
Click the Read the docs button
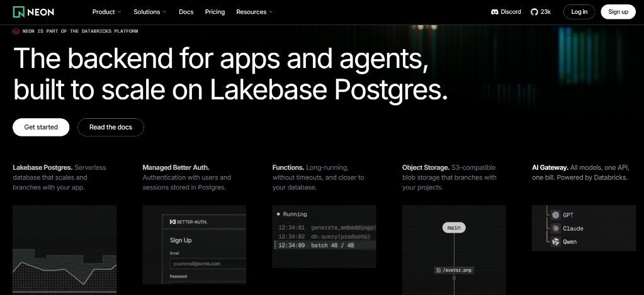[111, 127]
